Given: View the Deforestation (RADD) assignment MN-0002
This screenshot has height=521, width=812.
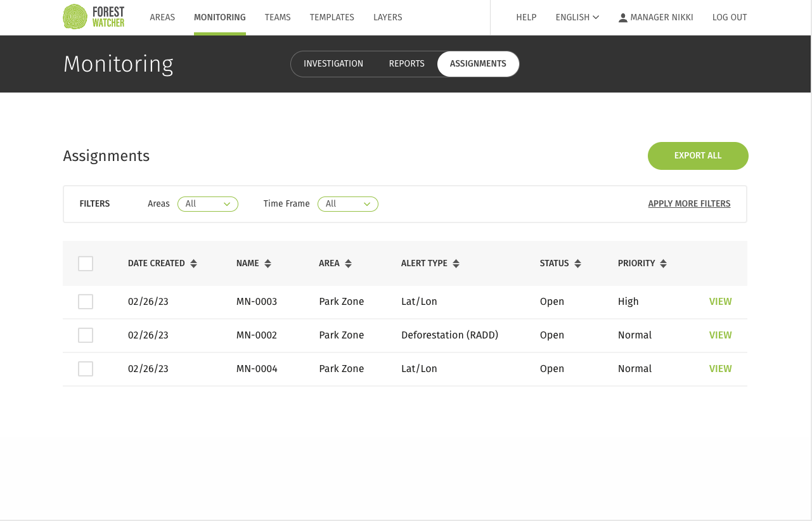Looking at the screenshot, I should [x=720, y=335].
